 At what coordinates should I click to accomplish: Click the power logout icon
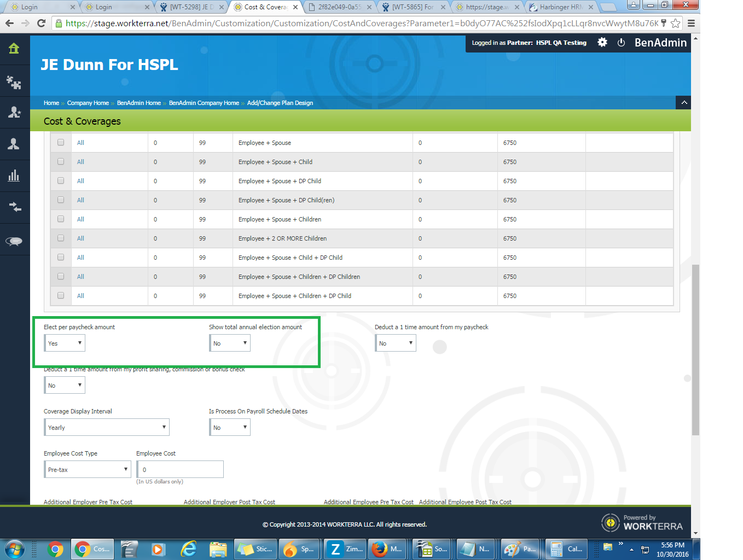pos(621,43)
